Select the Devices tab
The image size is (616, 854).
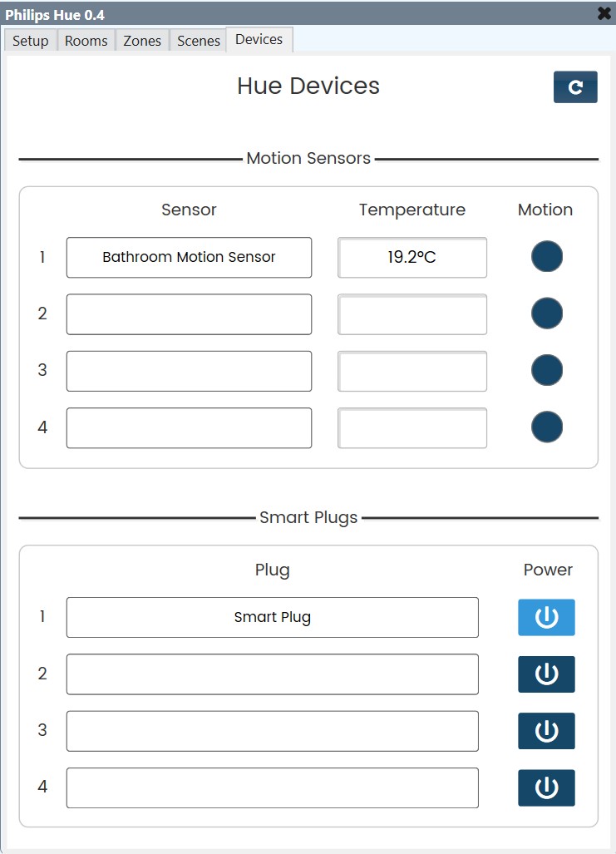(x=258, y=38)
